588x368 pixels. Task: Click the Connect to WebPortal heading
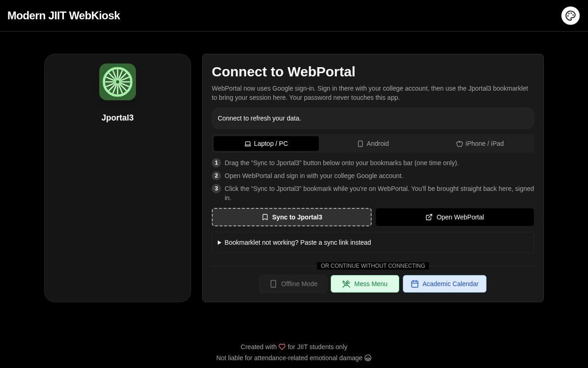click(x=283, y=72)
